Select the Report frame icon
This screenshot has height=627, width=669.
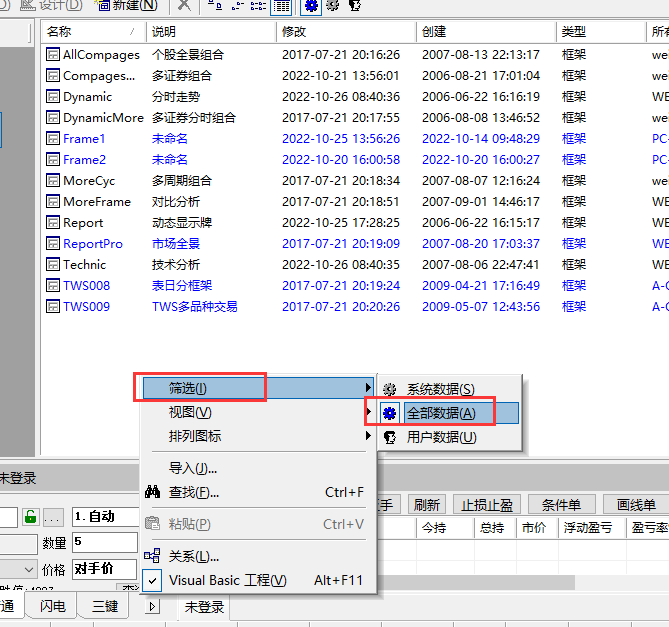(52, 222)
